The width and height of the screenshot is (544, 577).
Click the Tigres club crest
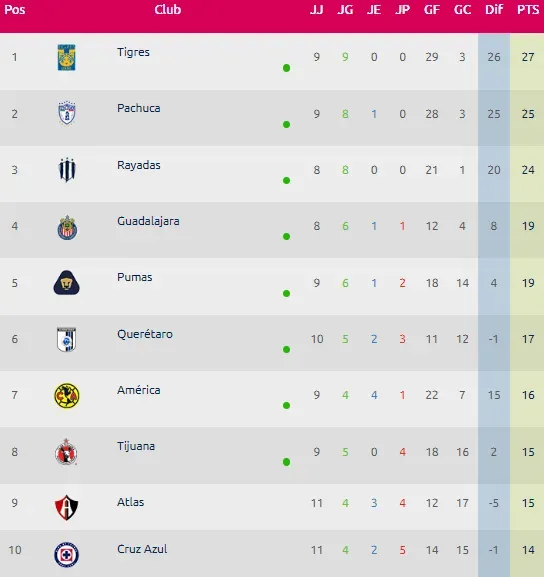pyautogui.click(x=67, y=57)
